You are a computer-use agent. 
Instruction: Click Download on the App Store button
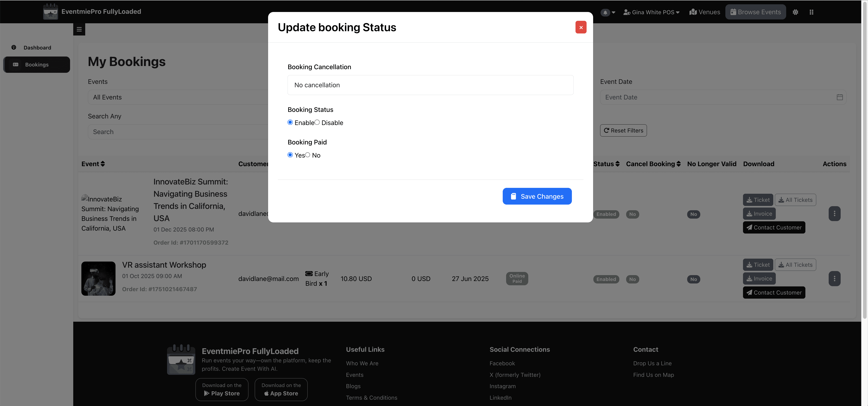click(x=281, y=389)
